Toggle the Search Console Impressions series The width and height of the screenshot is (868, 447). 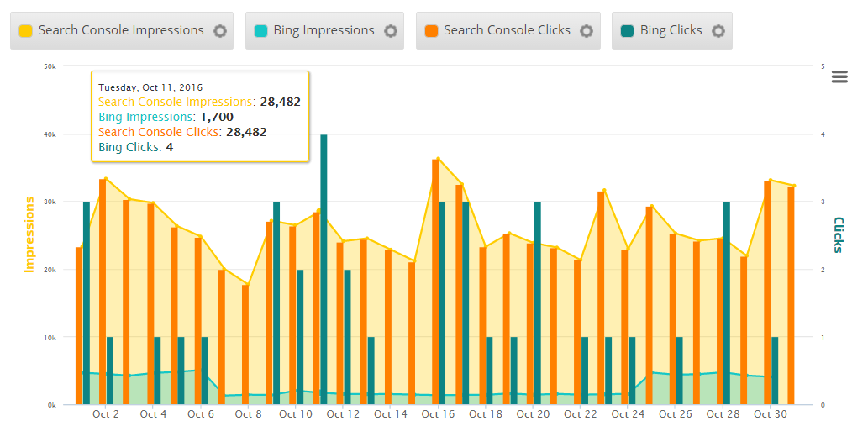point(121,30)
